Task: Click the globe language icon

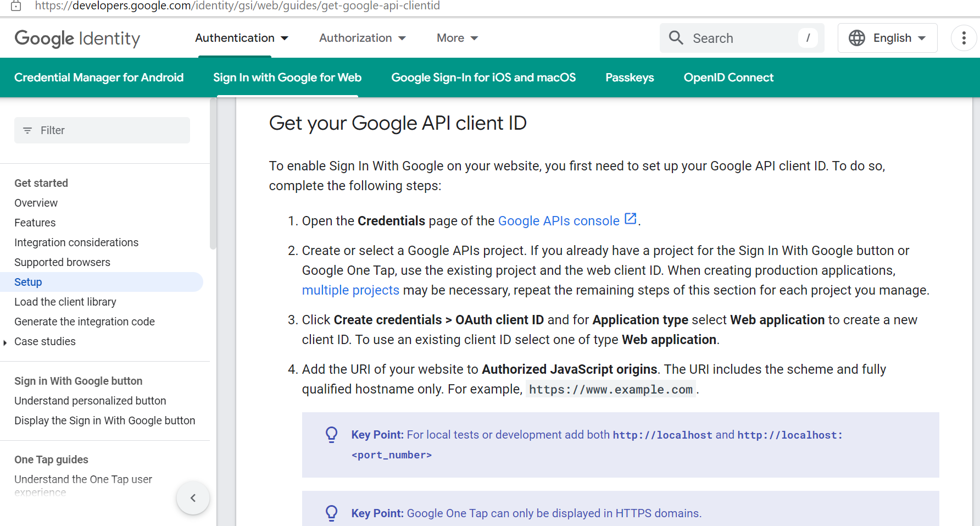Action: click(856, 38)
